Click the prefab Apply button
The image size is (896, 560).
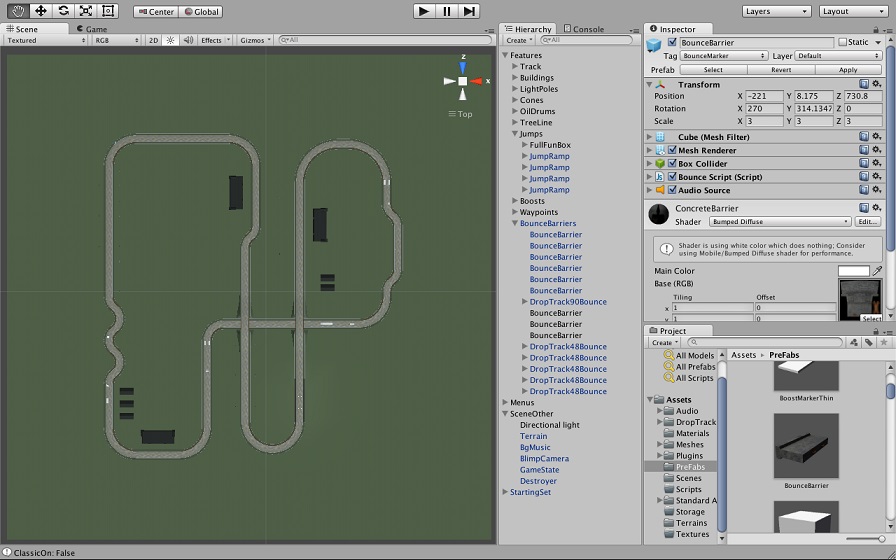pyautogui.click(x=848, y=70)
